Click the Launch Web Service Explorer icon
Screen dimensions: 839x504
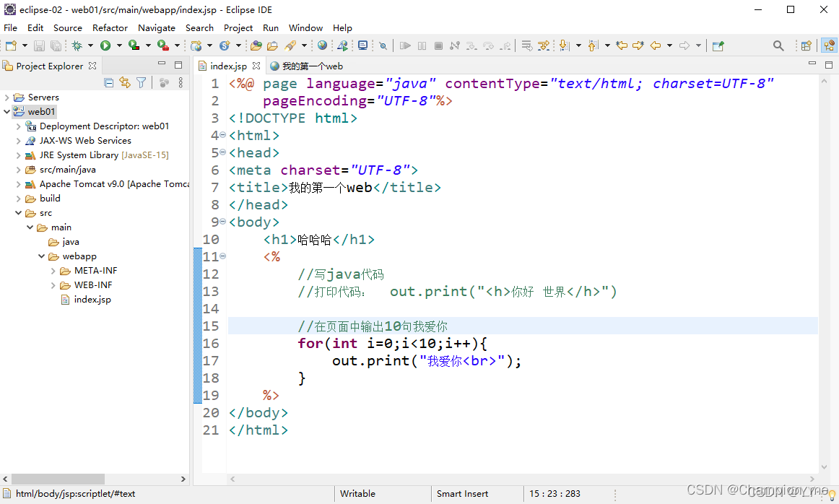coord(342,46)
